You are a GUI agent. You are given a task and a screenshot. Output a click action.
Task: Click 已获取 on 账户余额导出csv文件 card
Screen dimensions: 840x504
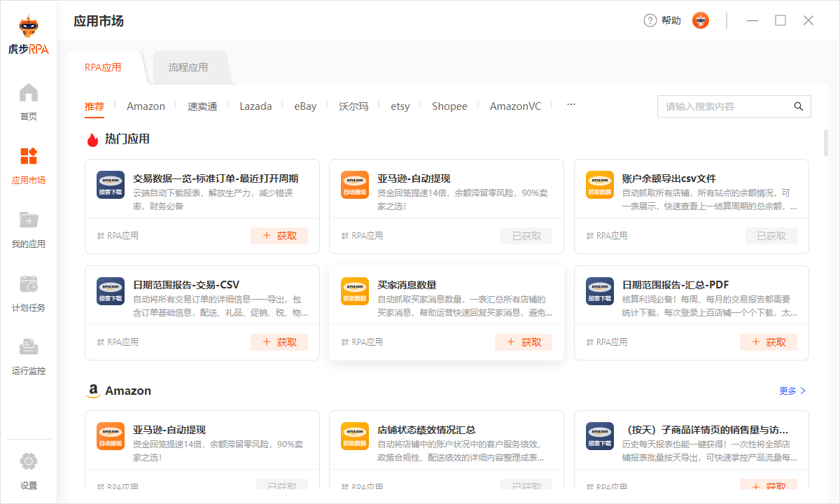click(771, 236)
